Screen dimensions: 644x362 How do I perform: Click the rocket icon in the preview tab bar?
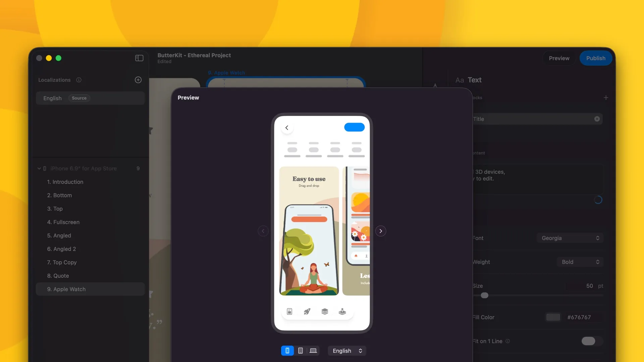click(x=307, y=311)
